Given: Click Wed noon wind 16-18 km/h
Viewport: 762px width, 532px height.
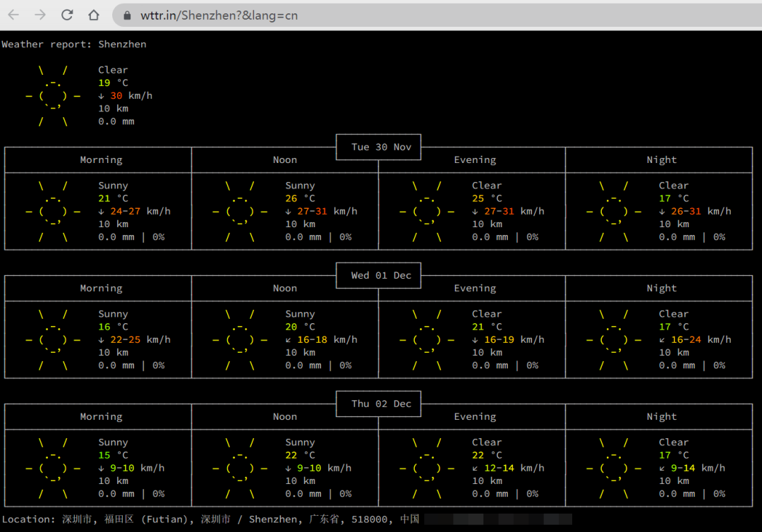Looking at the screenshot, I should (x=321, y=339).
